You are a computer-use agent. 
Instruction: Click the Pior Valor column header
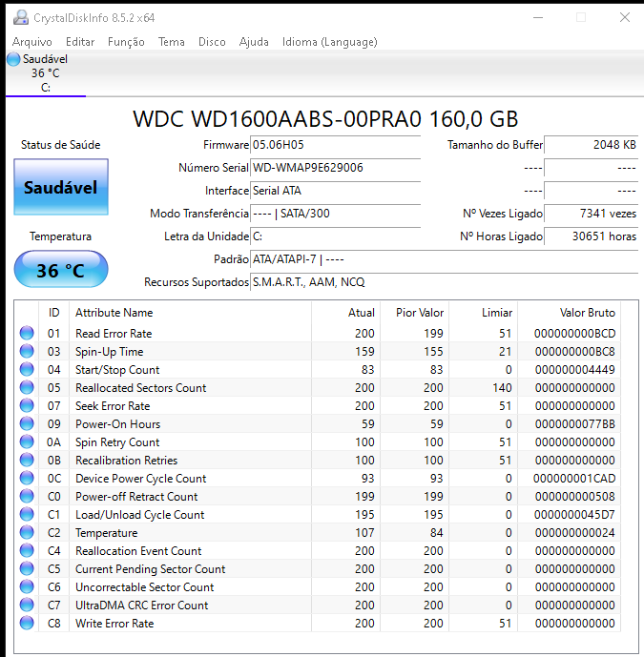pyautogui.click(x=415, y=313)
